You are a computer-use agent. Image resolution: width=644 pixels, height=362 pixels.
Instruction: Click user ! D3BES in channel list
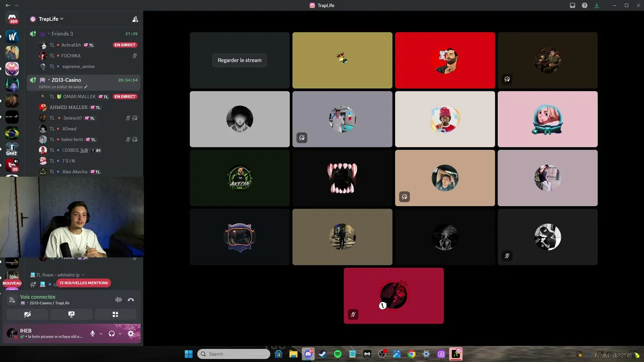(70, 150)
